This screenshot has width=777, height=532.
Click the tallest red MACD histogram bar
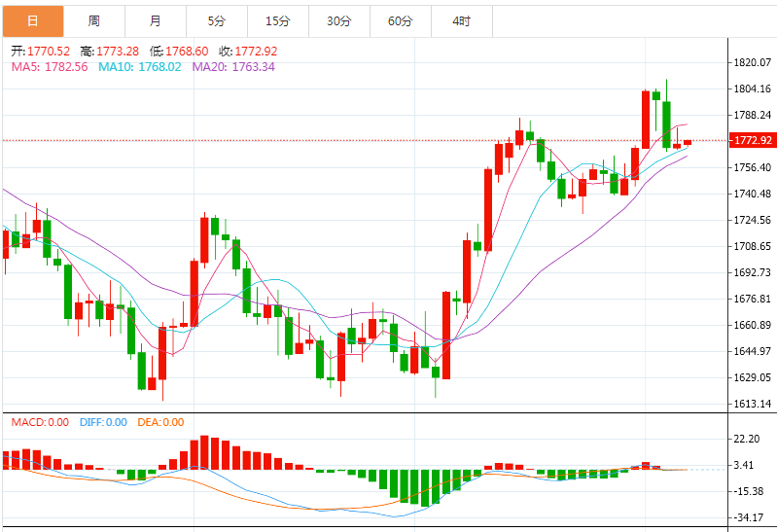click(204, 452)
